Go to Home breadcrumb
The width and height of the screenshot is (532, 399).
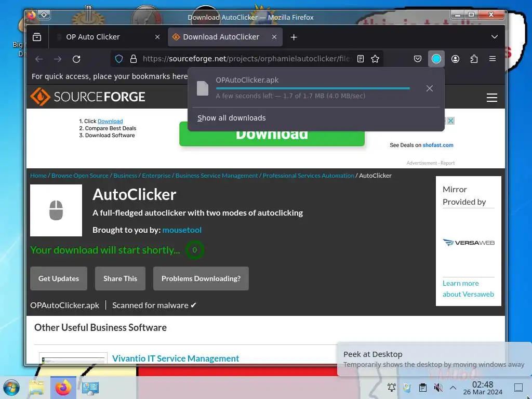pyautogui.click(x=38, y=176)
